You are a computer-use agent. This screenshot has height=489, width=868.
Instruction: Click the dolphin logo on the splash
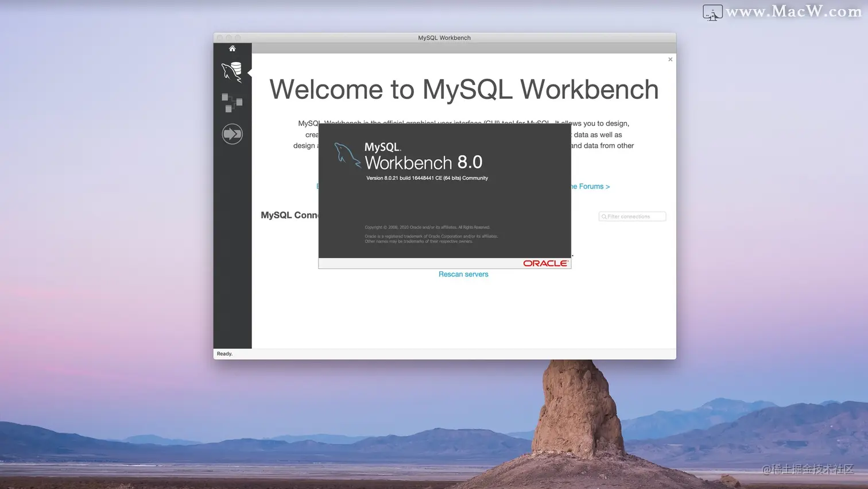[347, 155]
